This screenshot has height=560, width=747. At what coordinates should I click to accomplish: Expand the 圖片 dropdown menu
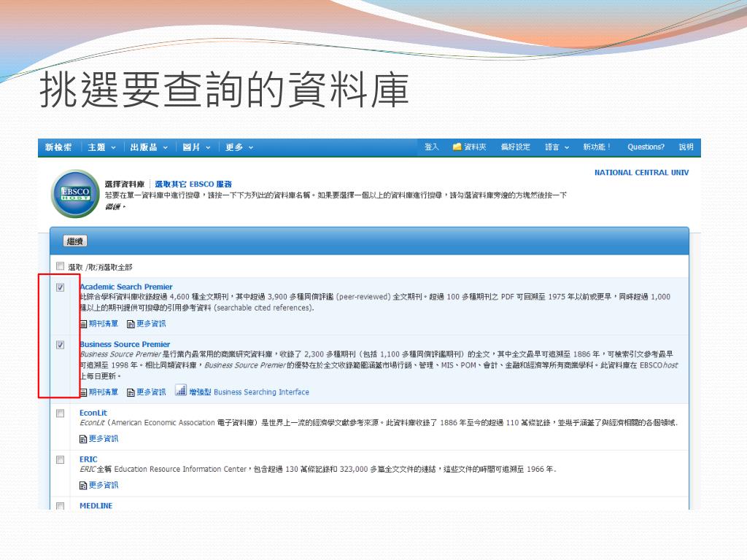196,147
